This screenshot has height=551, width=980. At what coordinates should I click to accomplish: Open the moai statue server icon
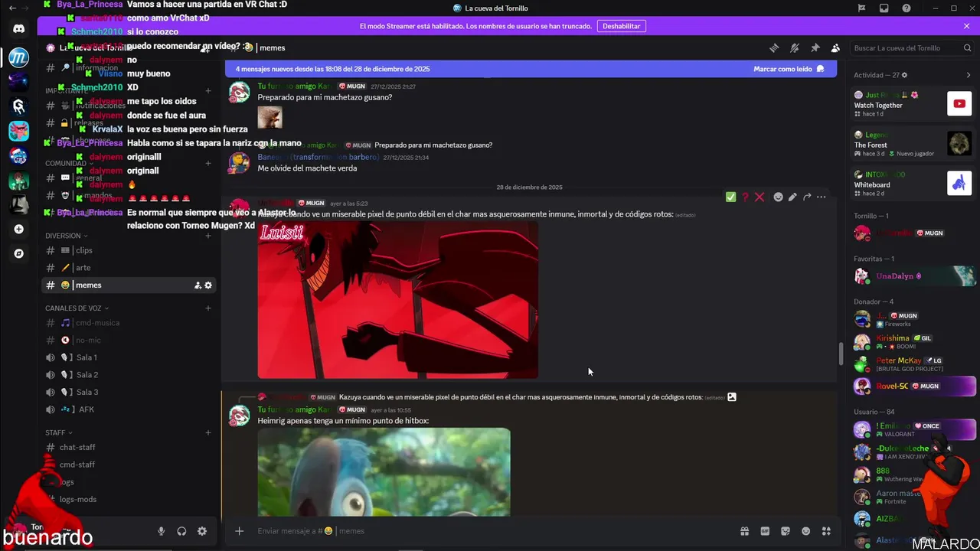(x=19, y=204)
